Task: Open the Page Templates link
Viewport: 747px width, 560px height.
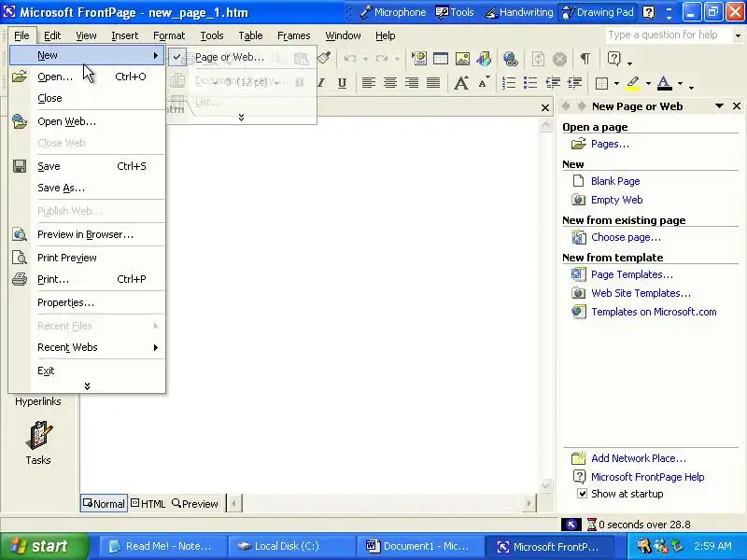Action: point(632,274)
